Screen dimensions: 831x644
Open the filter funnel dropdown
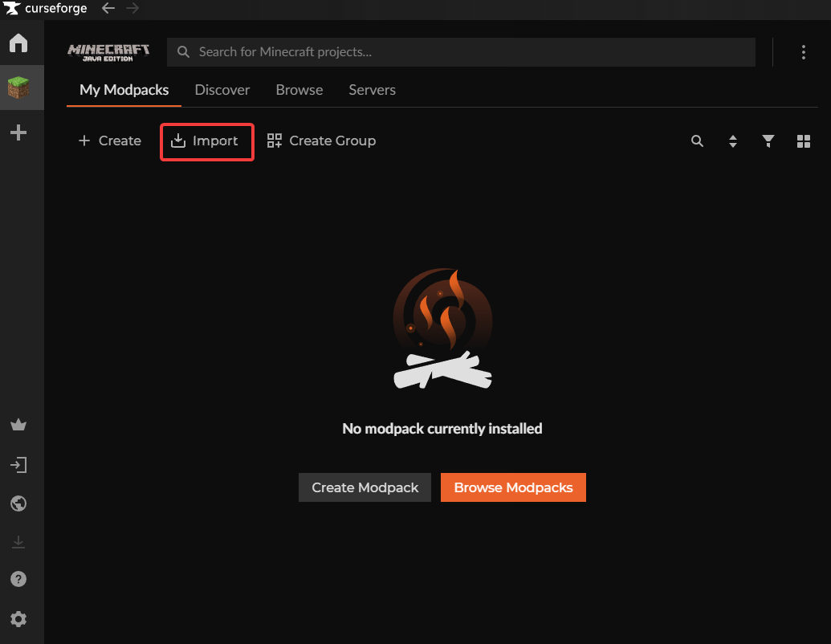[x=768, y=141]
